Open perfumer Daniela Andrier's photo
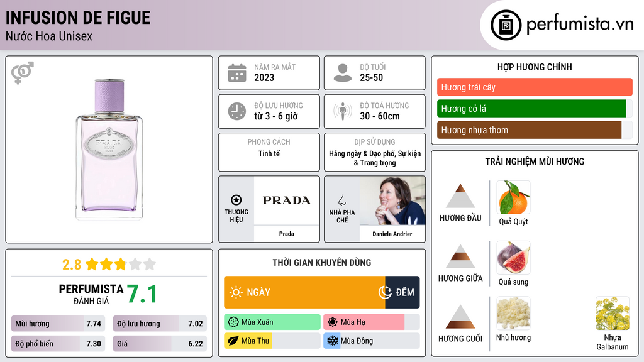Viewport: 644px width, 362px height. (392, 201)
